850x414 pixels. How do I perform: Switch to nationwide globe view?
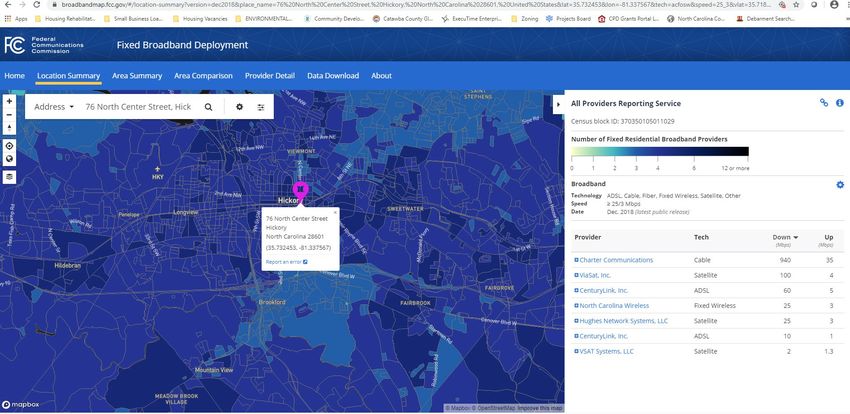(x=9, y=159)
